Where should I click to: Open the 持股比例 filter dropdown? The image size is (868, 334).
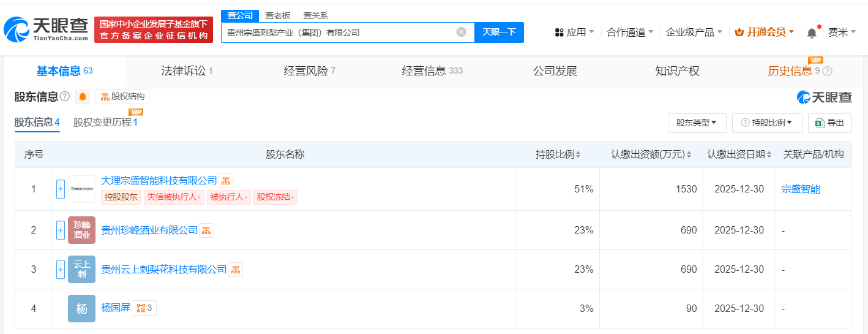pos(767,123)
